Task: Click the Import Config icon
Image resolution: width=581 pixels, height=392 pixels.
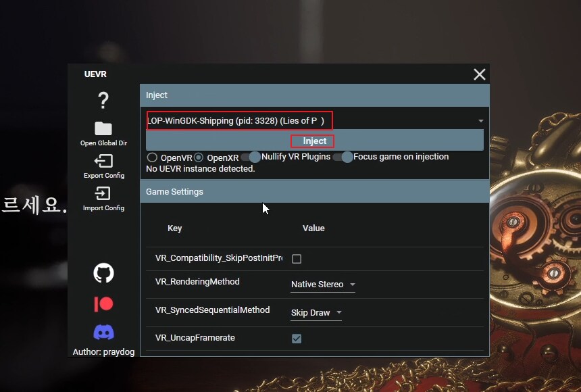Action: tap(103, 194)
